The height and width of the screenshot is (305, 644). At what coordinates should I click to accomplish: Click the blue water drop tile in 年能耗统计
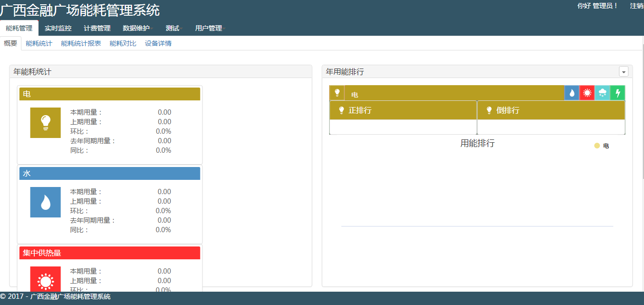45,202
